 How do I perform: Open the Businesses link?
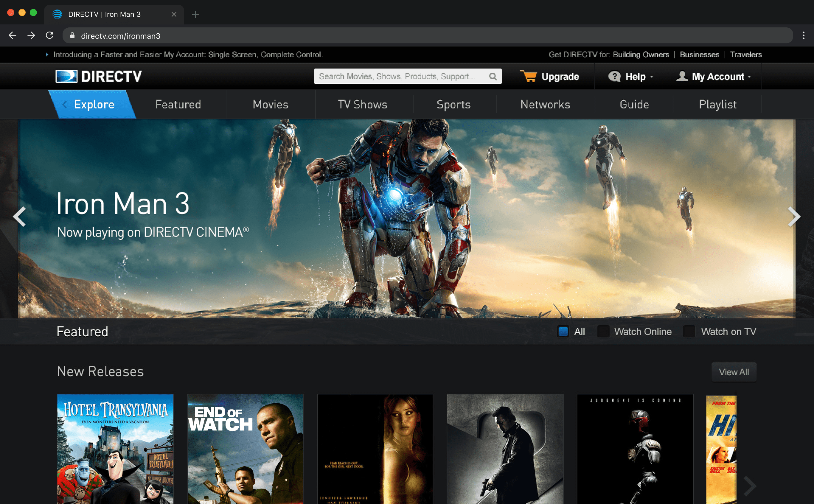pyautogui.click(x=699, y=54)
